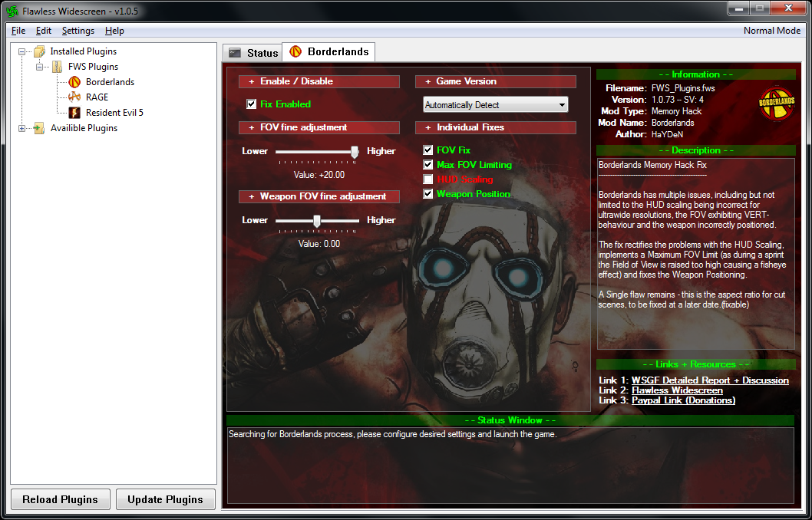This screenshot has width=812, height=520.
Task: Click the Resident Evil 5 plugin icon
Action: [x=74, y=112]
